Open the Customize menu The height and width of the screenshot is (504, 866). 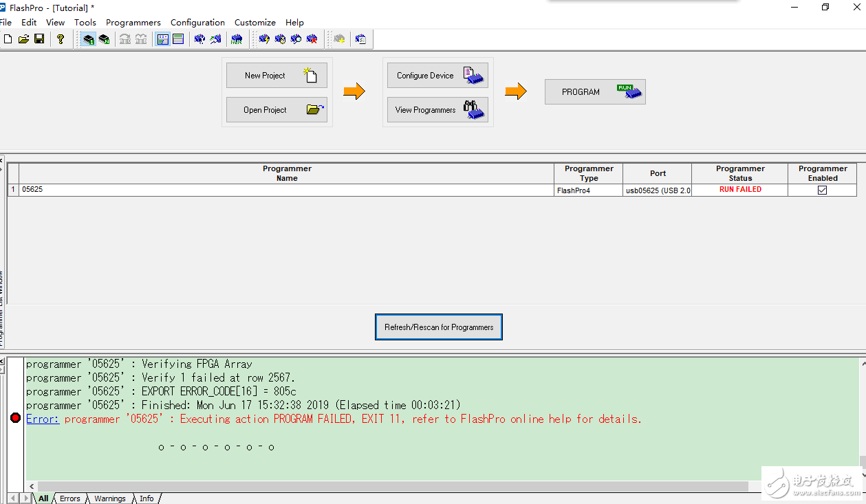tap(255, 22)
